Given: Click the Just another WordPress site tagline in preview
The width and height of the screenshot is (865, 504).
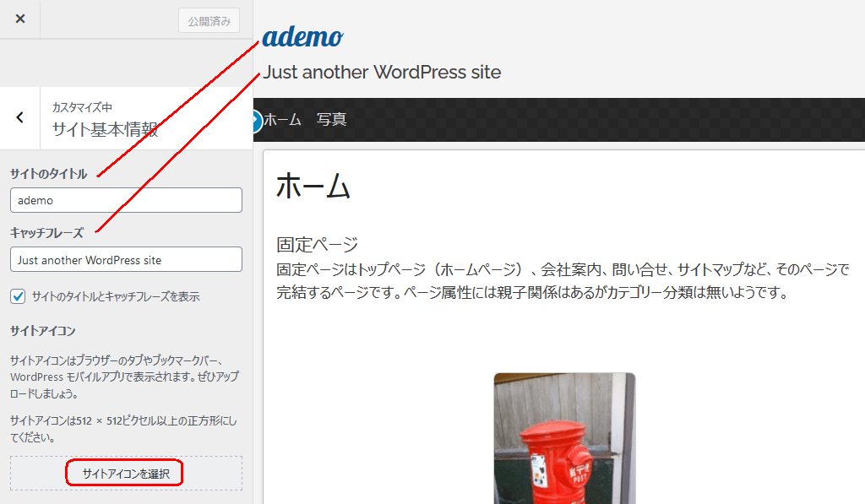Looking at the screenshot, I should [382, 73].
